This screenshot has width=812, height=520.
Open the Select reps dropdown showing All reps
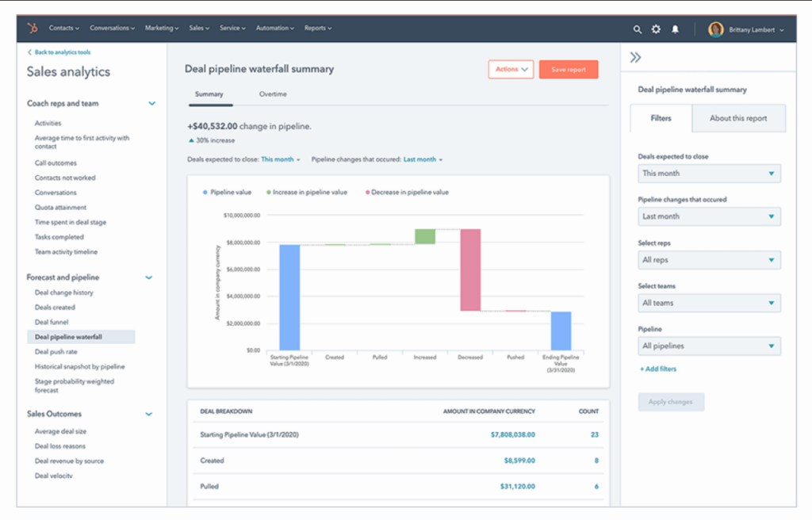tap(709, 259)
